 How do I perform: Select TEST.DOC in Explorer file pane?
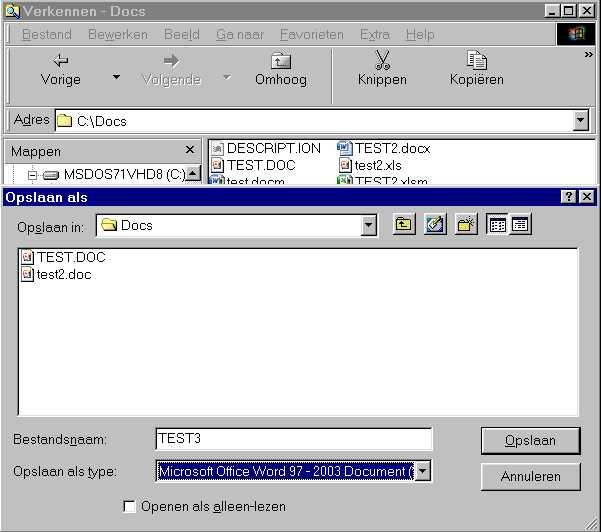(253, 165)
